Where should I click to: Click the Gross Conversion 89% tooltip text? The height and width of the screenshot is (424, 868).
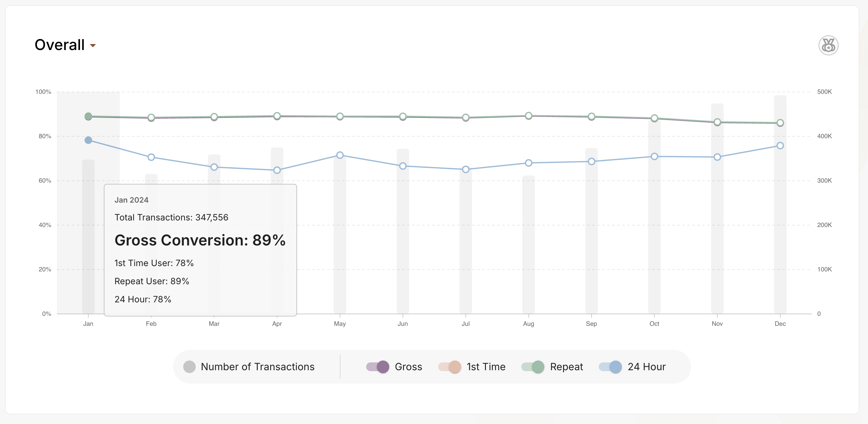pos(200,240)
